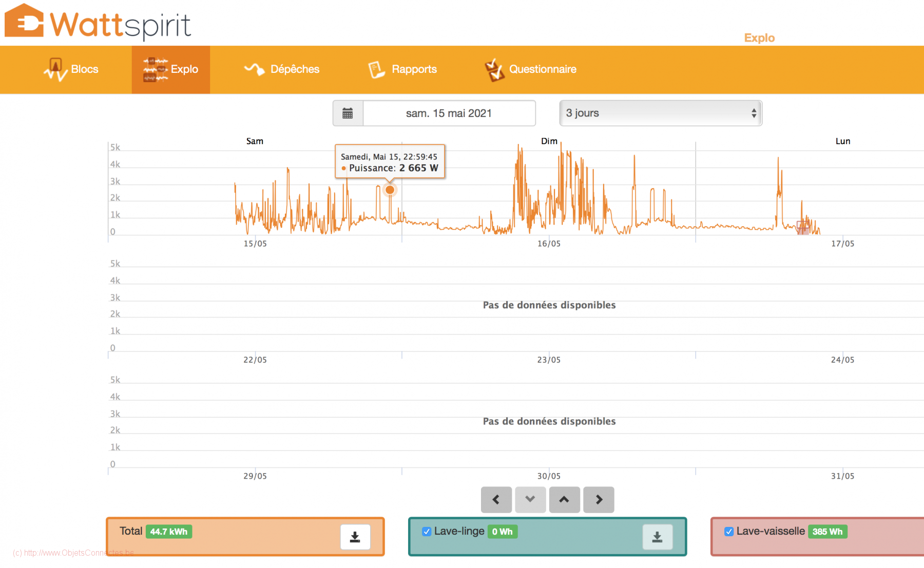The image size is (924, 568).
Task: Download the Total consumption data
Action: 355,537
